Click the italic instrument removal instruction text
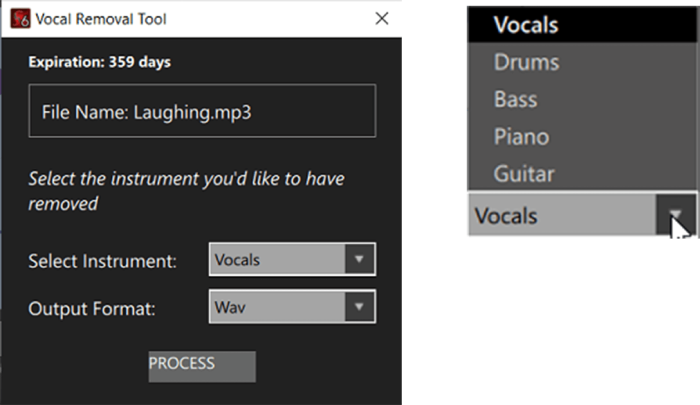The image size is (700, 405). pos(186,191)
